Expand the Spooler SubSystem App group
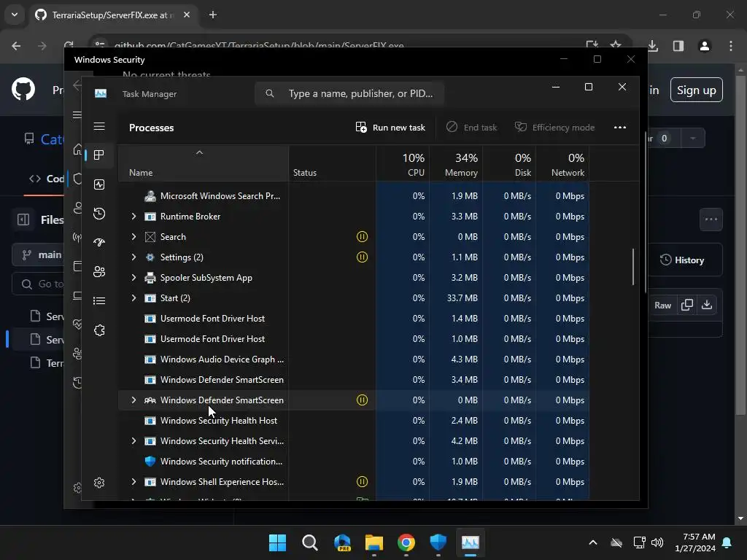This screenshot has width=747, height=560. point(134,278)
